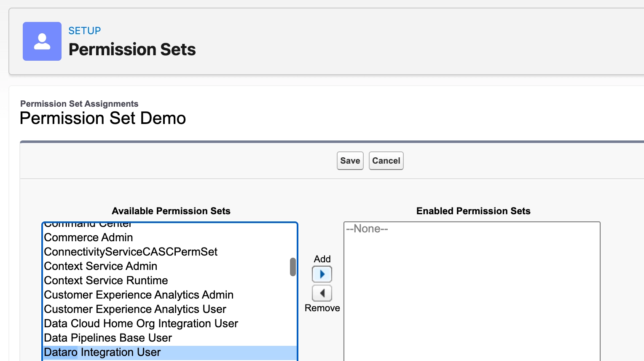The width and height of the screenshot is (644, 361).
Task: Click the --None-- entry in Enabled list
Action: pos(367,229)
